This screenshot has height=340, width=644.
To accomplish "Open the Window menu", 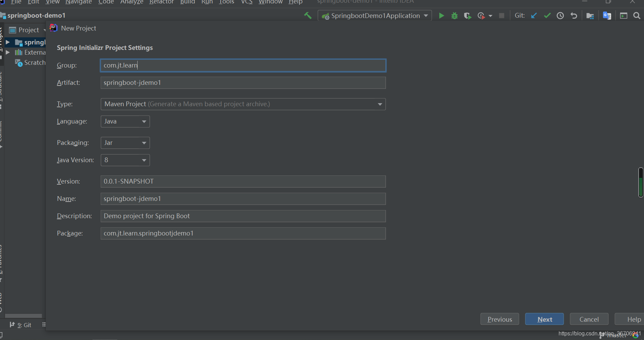I will pos(270,2).
